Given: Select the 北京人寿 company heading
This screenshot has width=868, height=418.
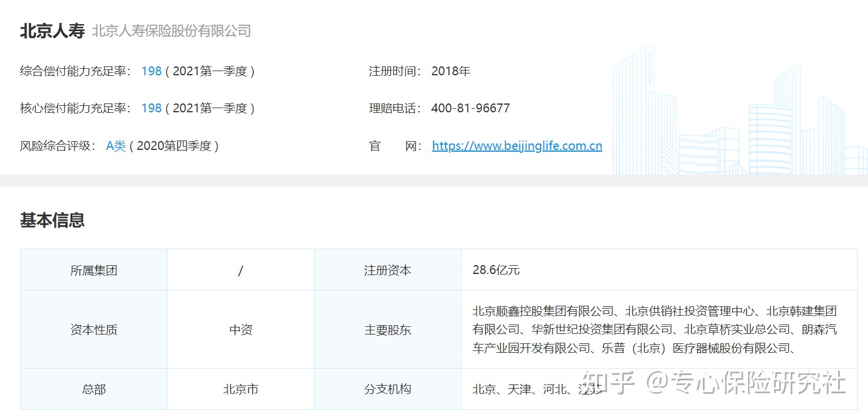Looking at the screenshot, I should (52, 31).
